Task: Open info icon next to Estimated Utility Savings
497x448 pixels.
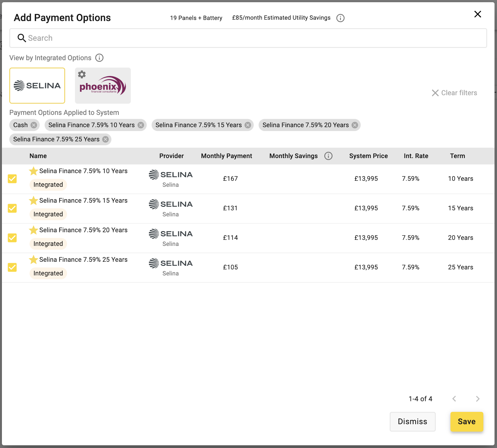Action: pos(340,18)
